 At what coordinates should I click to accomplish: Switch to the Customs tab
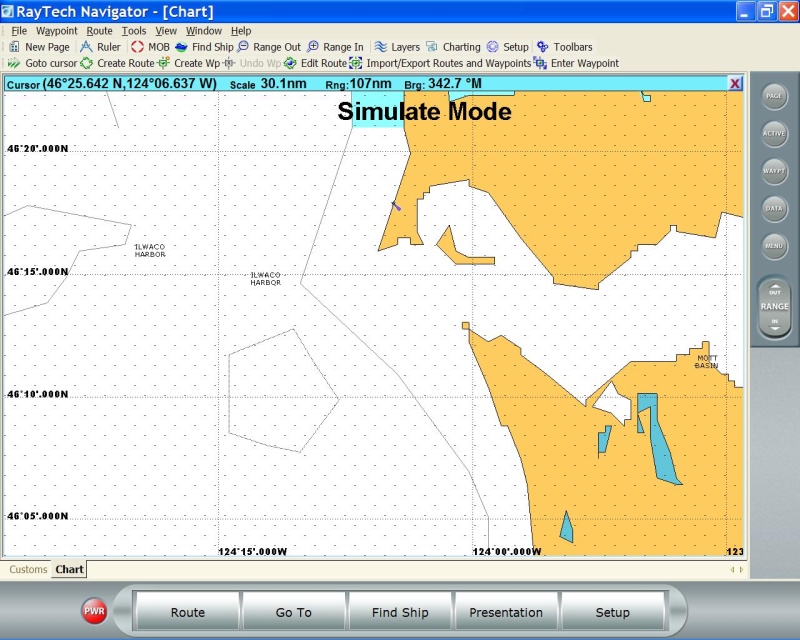coord(28,570)
